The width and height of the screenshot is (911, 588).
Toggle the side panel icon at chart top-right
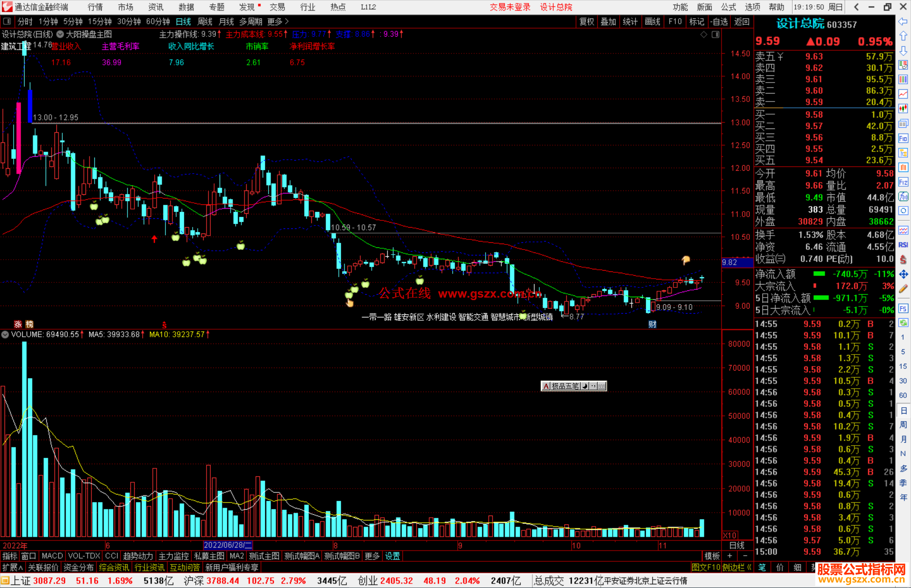715,35
